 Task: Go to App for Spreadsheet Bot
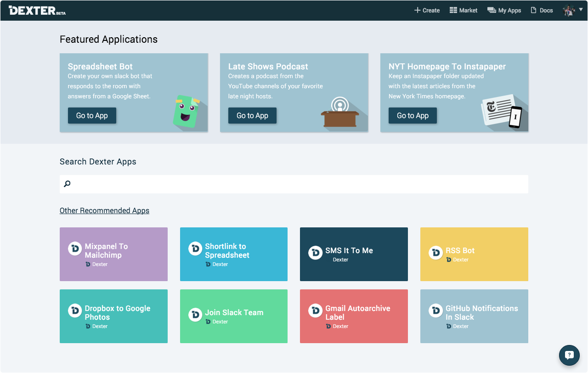click(x=92, y=115)
